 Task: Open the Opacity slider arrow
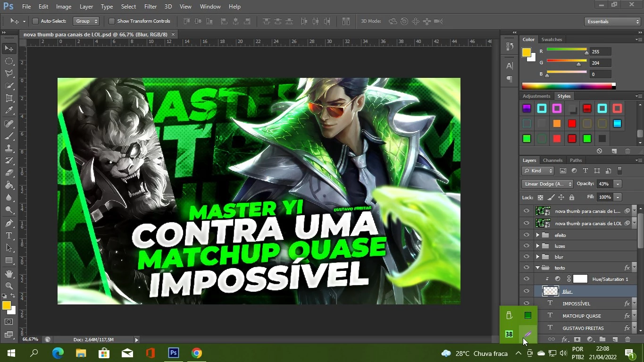pos(618,184)
